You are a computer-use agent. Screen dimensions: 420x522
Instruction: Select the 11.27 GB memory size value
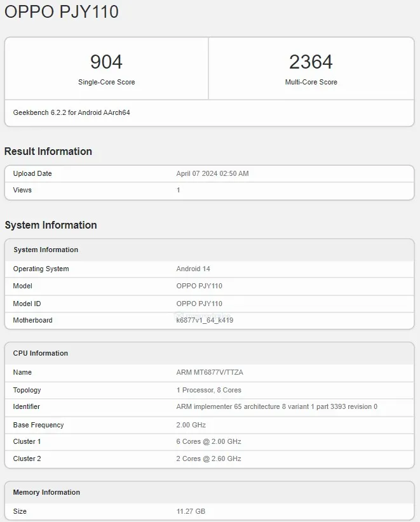[x=191, y=511]
